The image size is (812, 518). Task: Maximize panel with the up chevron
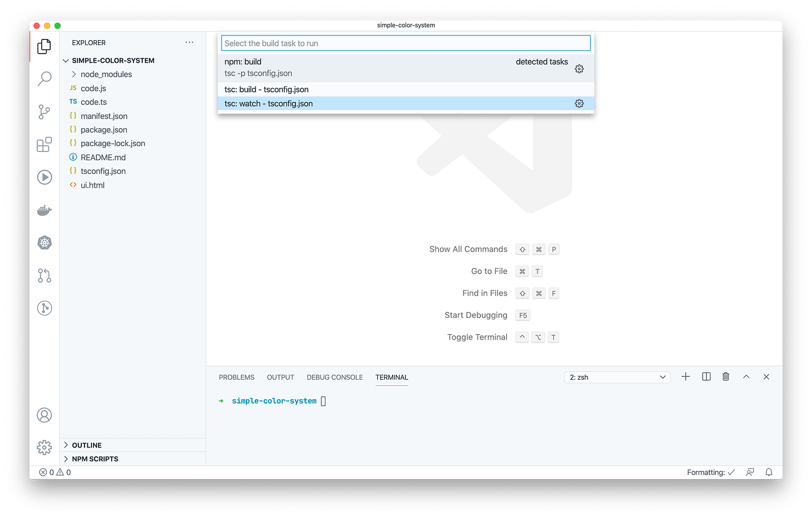pyautogui.click(x=746, y=377)
